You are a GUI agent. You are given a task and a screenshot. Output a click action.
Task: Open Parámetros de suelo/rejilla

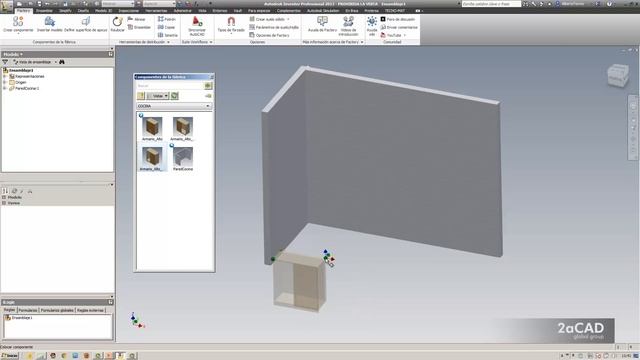coord(274,27)
